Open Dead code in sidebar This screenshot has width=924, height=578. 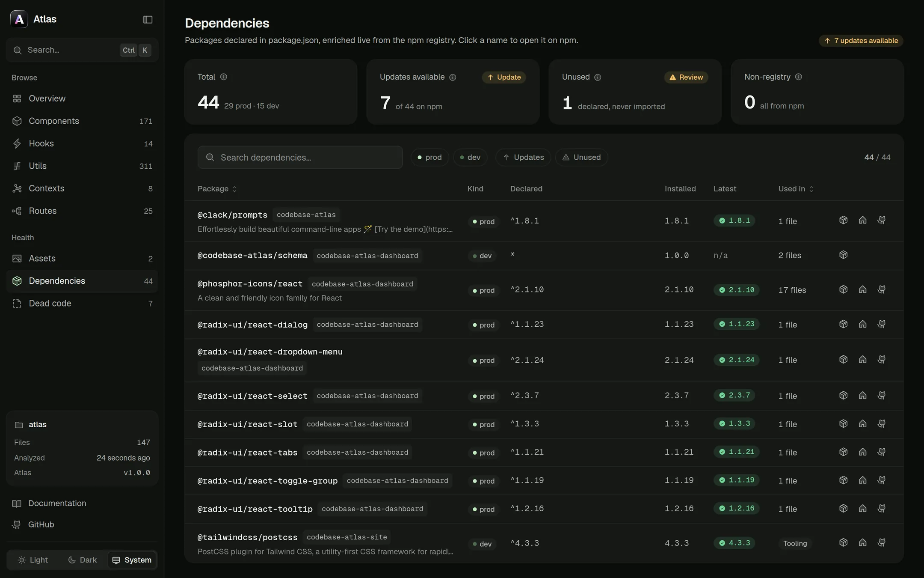(82, 304)
